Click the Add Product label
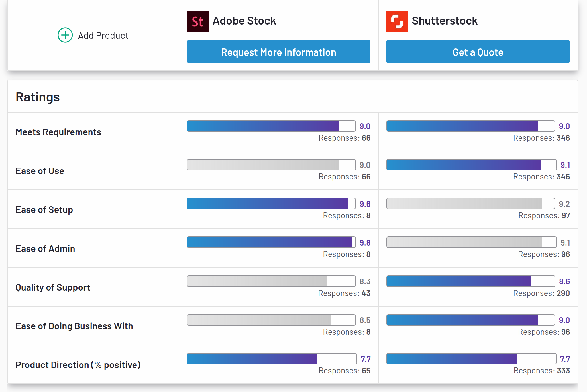The width and height of the screenshot is (587, 392). (103, 36)
